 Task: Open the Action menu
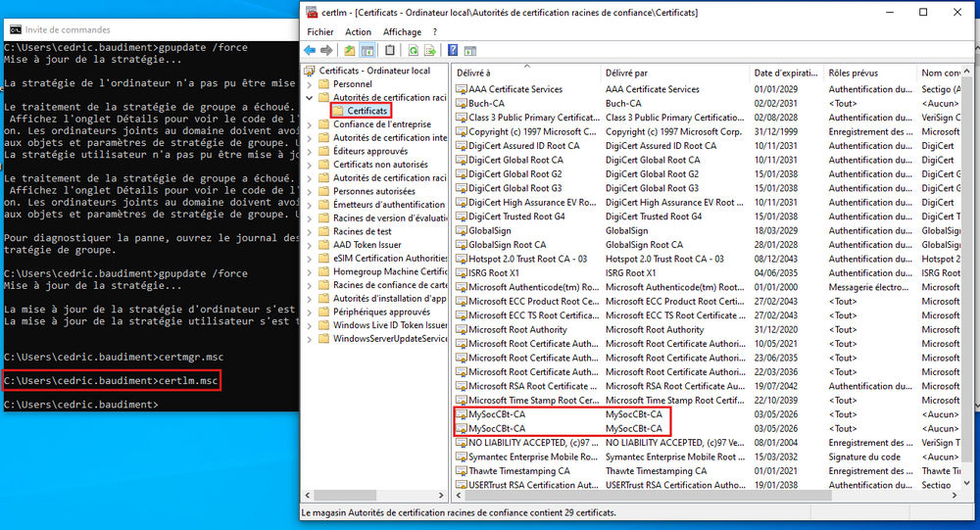(x=358, y=32)
